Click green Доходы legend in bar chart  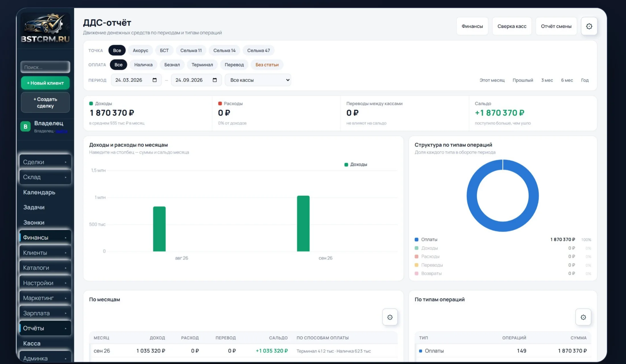(x=355, y=164)
